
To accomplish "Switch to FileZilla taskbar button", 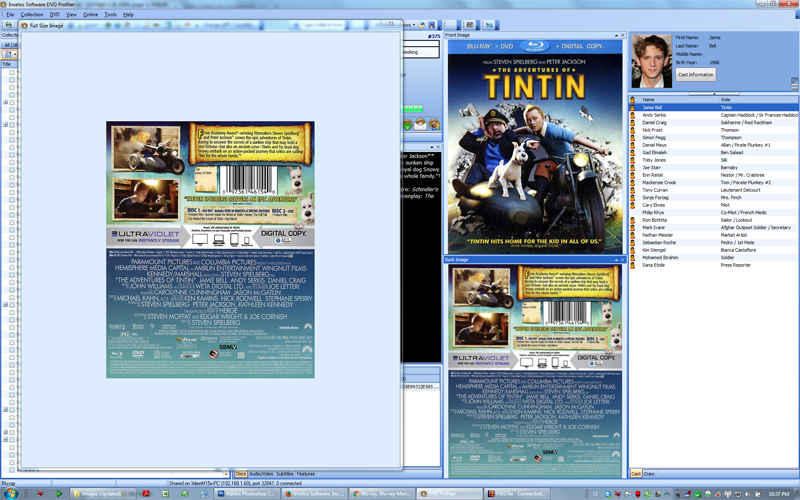I will point(517,494).
